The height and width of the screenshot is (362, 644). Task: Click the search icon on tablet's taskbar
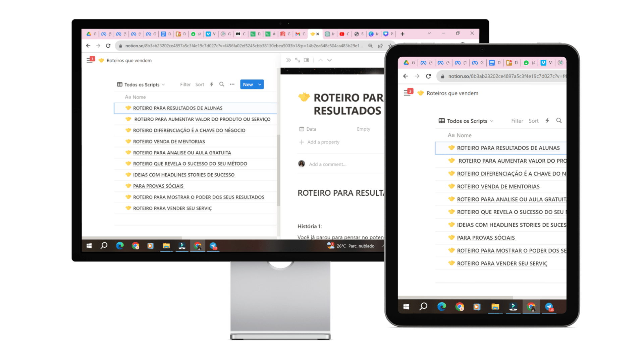click(423, 306)
